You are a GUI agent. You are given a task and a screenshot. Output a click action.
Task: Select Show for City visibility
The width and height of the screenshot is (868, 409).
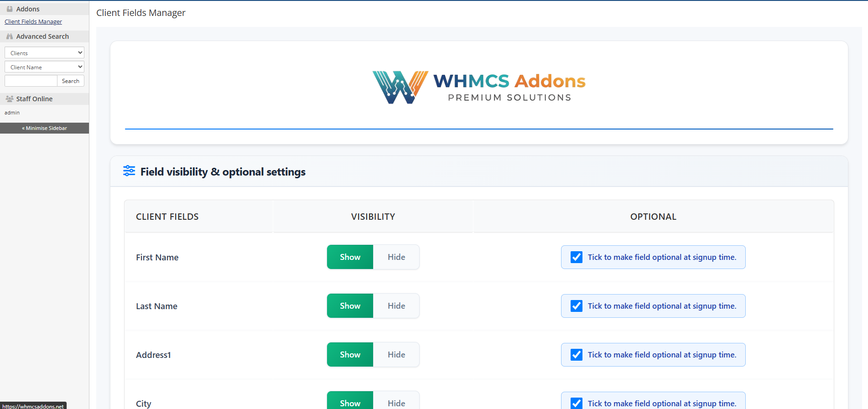(x=350, y=400)
